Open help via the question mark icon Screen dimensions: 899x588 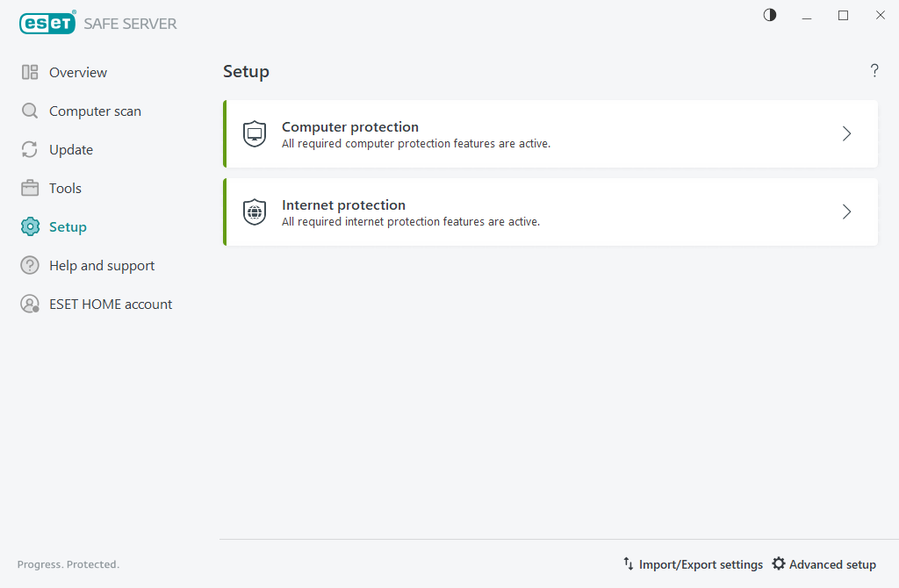coord(874,70)
